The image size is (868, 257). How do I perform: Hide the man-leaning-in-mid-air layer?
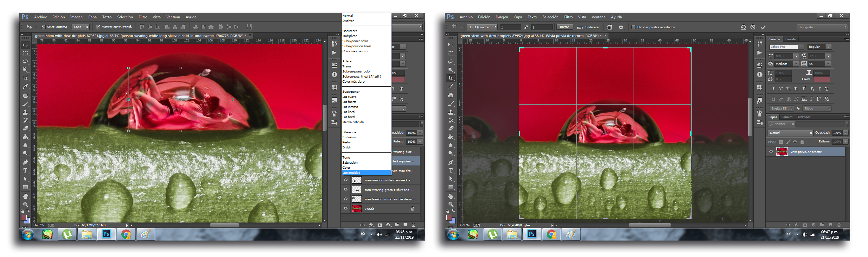pyautogui.click(x=345, y=199)
